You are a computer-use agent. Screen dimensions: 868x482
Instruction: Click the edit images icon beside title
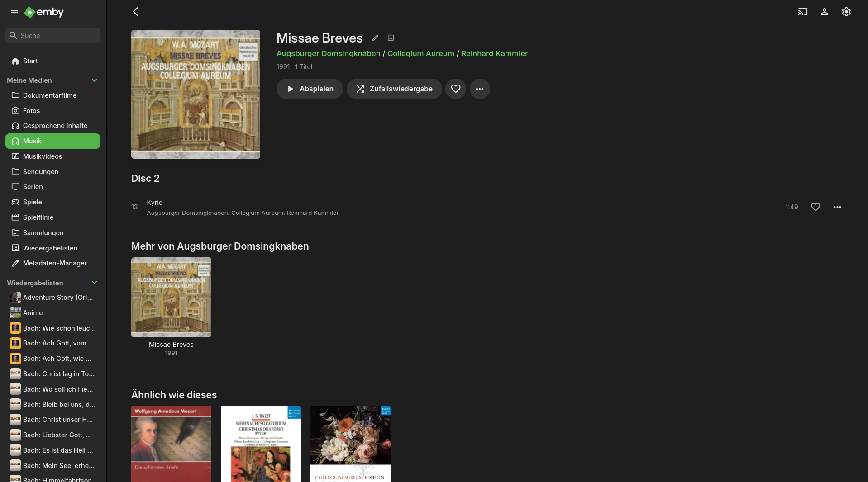click(391, 38)
